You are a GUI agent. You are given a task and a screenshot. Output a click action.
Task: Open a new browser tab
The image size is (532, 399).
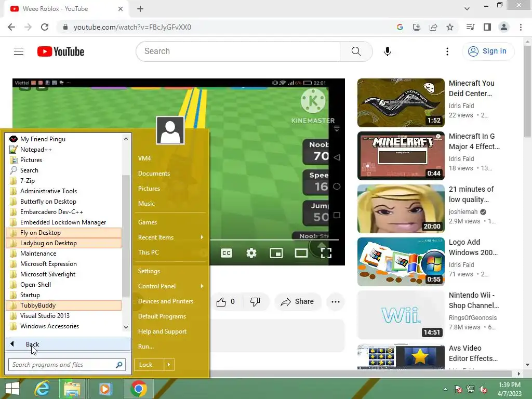click(x=140, y=9)
